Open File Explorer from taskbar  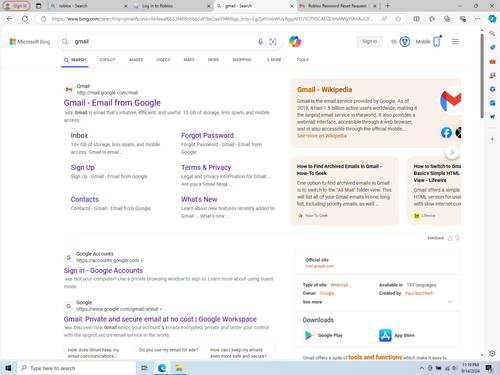(x=179, y=368)
